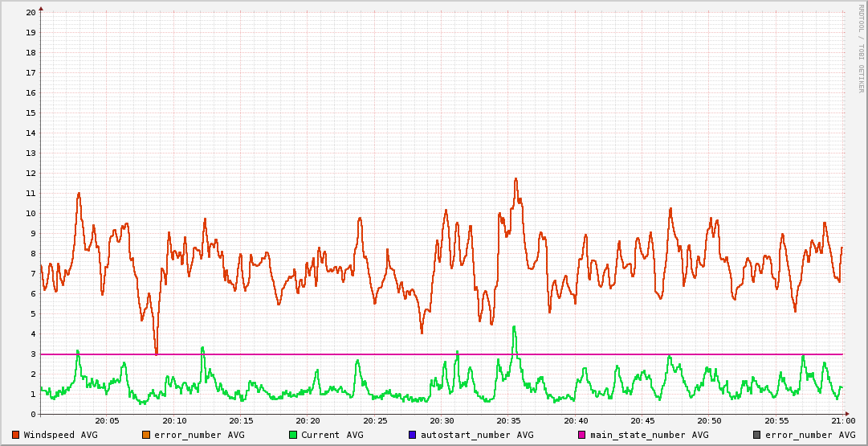Click the y-axis label '9'
The image size is (868, 446).
pos(34,233)
